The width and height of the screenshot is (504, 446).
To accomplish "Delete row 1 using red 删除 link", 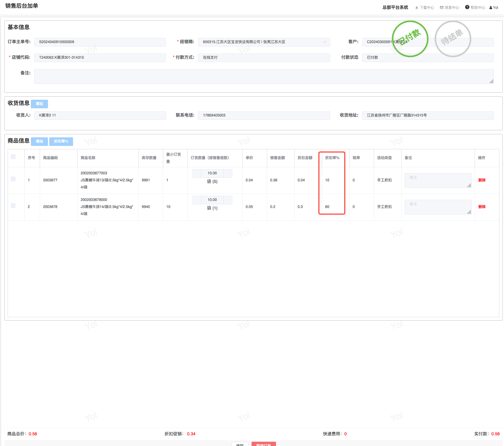I will (482, 180).
